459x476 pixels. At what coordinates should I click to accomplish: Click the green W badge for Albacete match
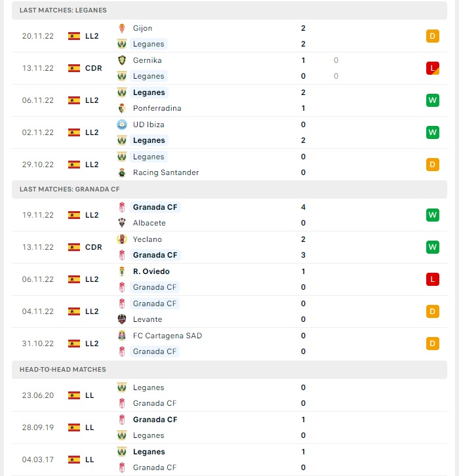click(x=433, y=215)
